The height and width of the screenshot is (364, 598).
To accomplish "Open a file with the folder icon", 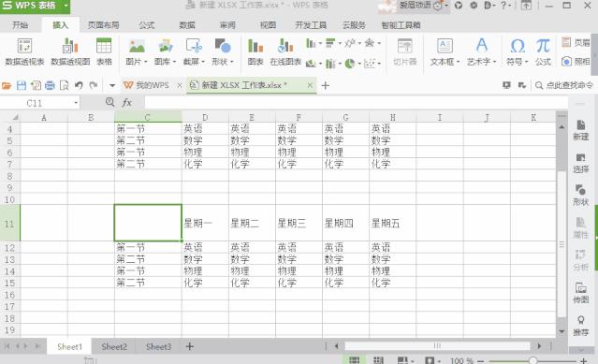I will coord(7,85).
